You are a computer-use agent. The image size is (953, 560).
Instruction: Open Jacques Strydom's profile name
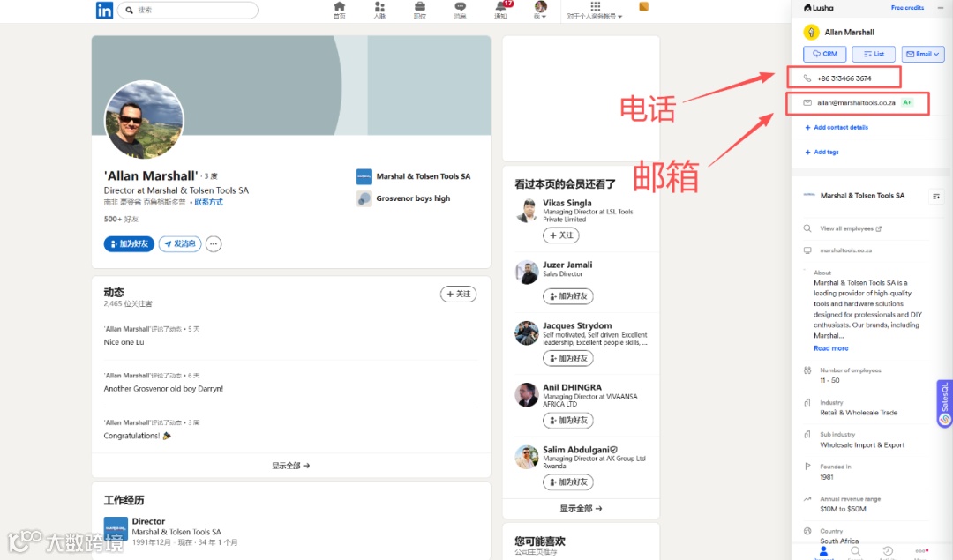pos(577,325)
